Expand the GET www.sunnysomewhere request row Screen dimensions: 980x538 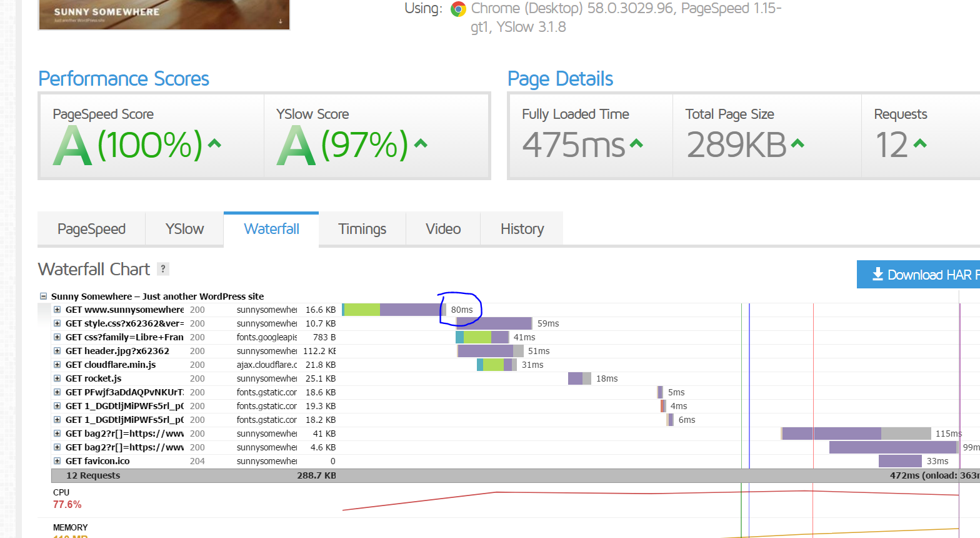pos(57,310)
